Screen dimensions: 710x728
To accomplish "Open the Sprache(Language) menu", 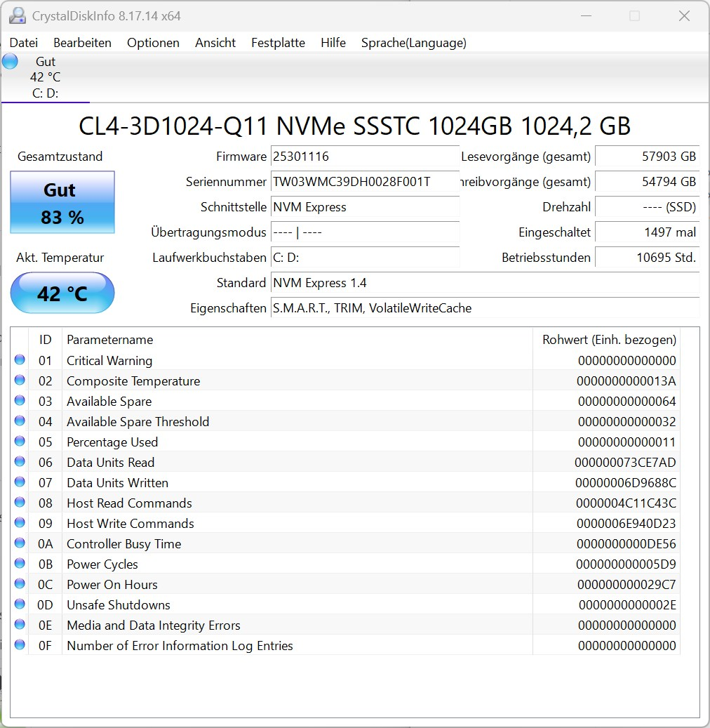I will (414, 43).
